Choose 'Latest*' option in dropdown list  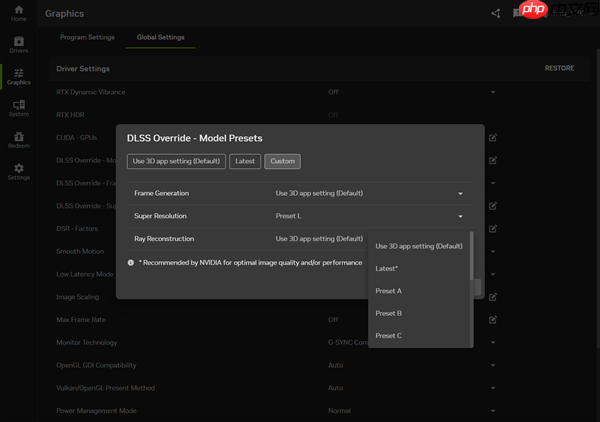point(387,268)
